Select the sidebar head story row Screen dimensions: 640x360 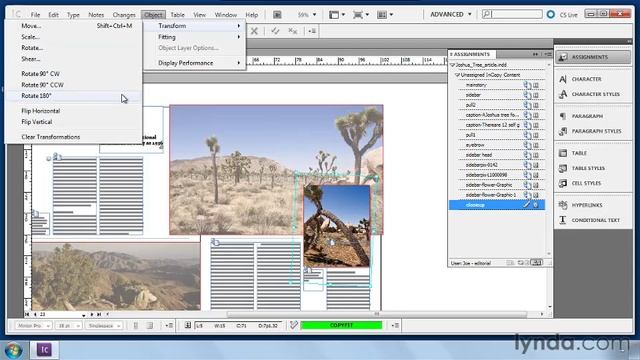pos(497,155)
